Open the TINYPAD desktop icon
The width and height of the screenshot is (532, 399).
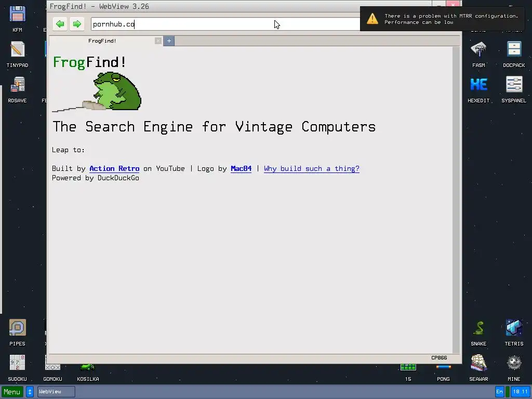pyautogui.click(x=17, y=54)
